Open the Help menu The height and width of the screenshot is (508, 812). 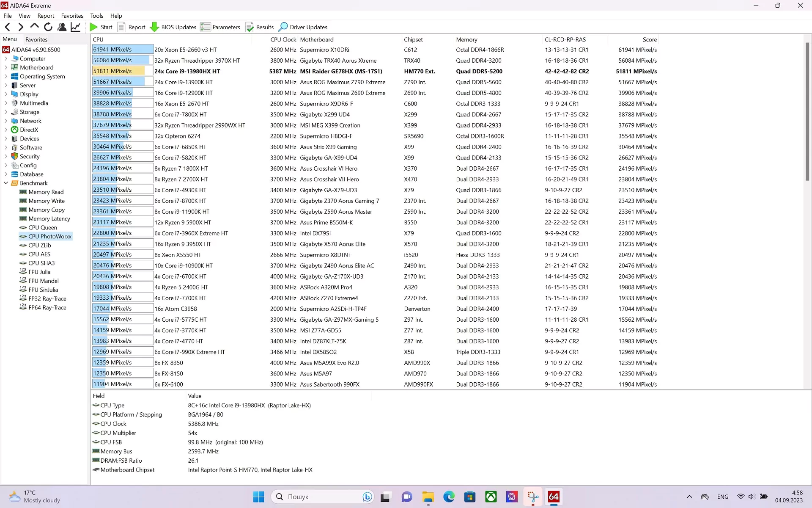116,16
